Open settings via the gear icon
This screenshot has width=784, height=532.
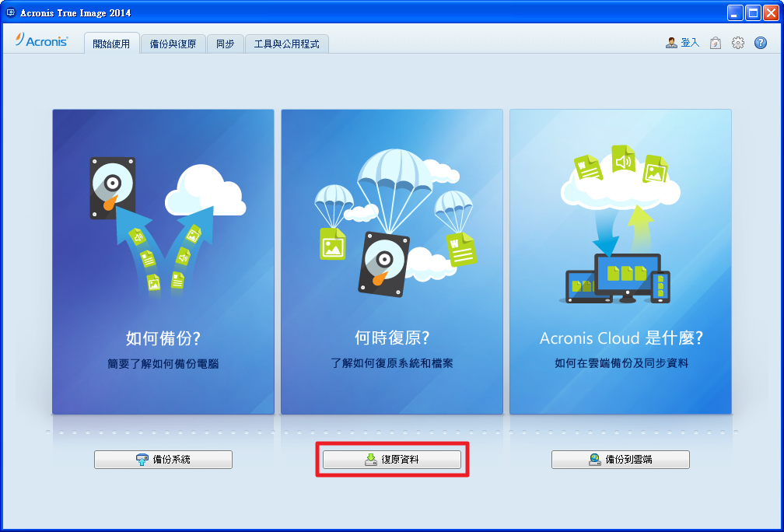tap(738, 44)
